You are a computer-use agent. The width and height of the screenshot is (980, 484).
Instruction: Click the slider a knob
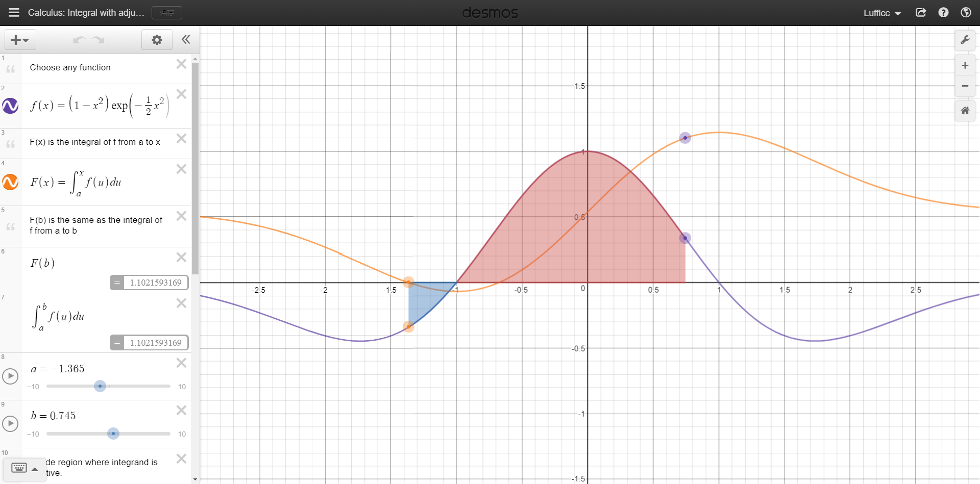coord(100,386)
